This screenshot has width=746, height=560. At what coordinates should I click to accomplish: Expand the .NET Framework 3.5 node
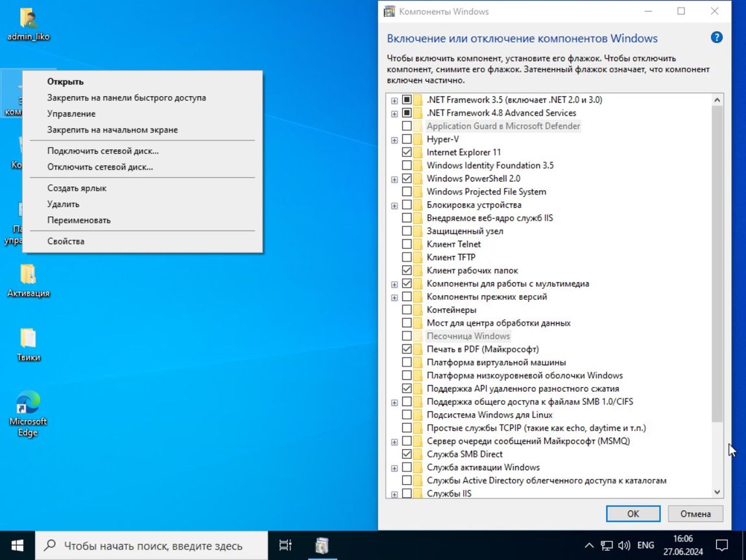tap(394, 101)
